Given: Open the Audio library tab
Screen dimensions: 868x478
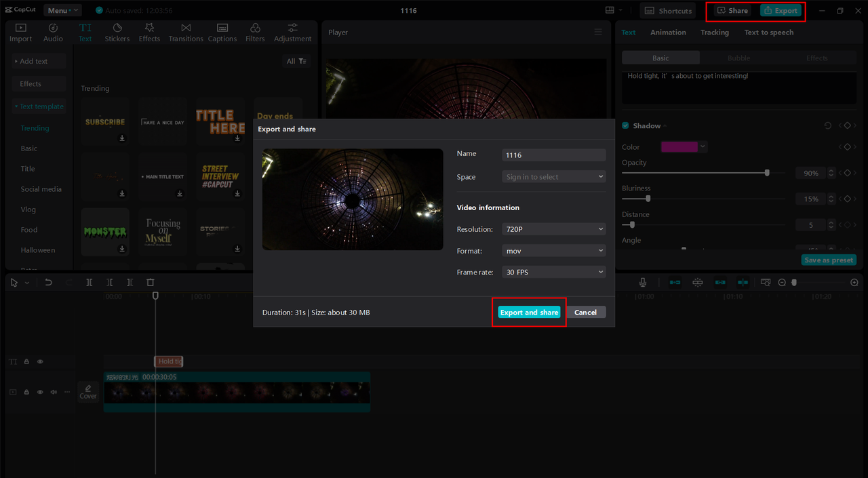Looking at the screenshot, I should pyautogui.click(x=53, y=33).
